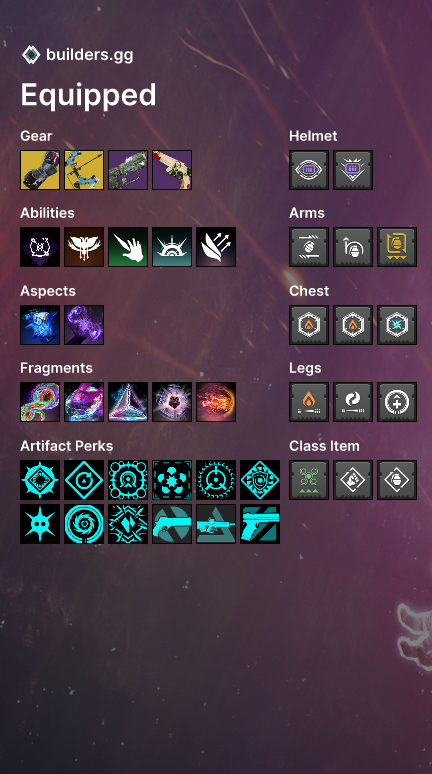The width and height of the screenshot is (432, 774).
Task: Click the feather with arrows ability icon
Action: (216, 247)
